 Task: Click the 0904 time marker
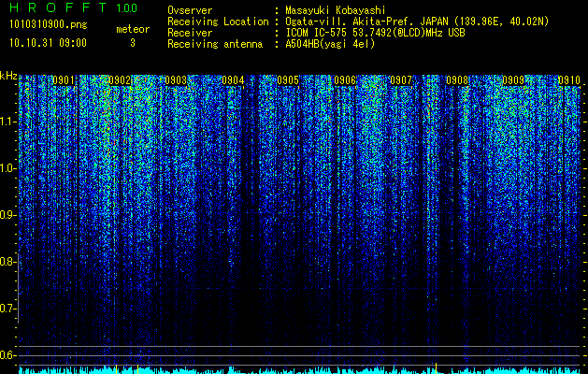233,80
